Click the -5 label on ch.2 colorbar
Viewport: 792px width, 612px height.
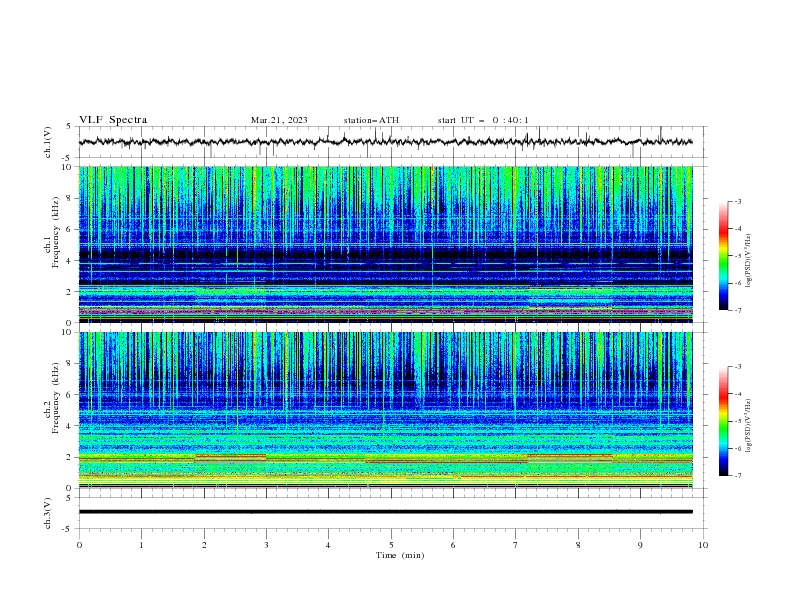[737, 421]
